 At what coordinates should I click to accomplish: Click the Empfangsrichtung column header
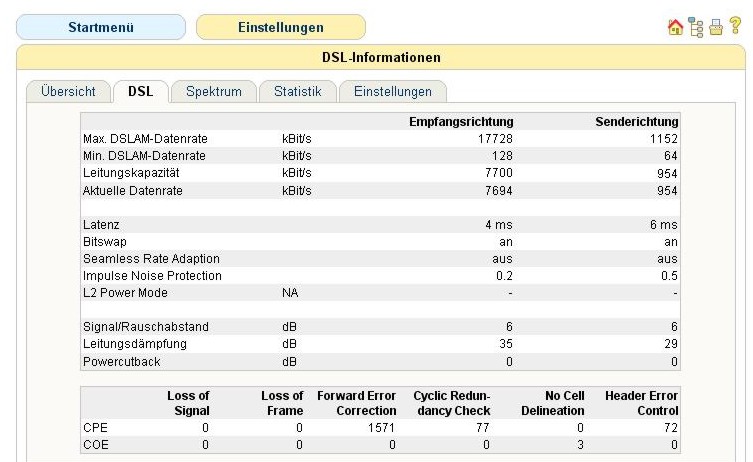pos(461,122)
